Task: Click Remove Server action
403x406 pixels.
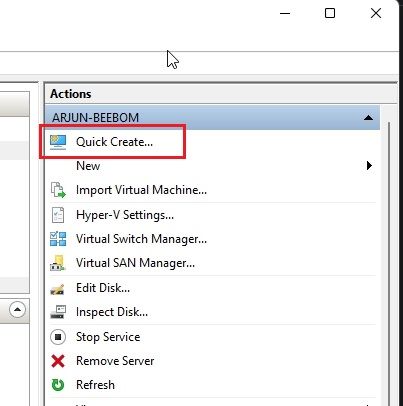Action: (115, 361)
